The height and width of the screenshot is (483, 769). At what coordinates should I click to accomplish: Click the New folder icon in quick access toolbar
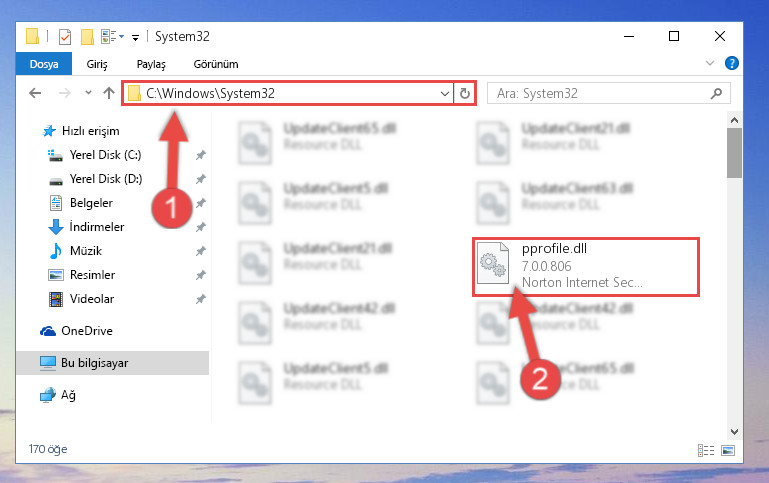pos(87,37)
